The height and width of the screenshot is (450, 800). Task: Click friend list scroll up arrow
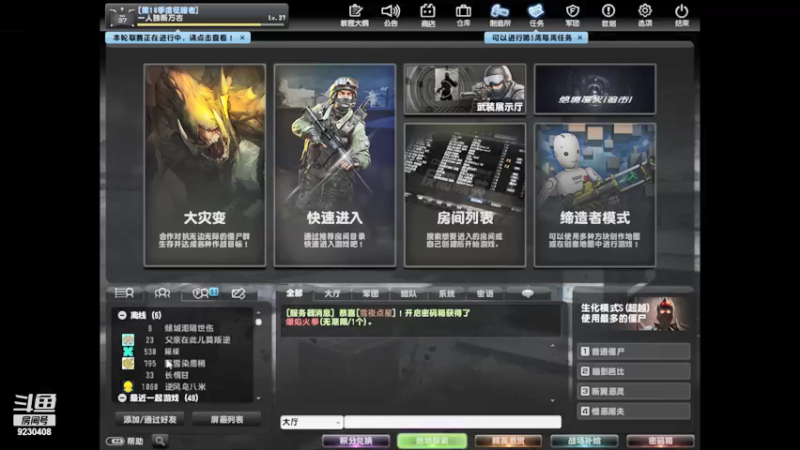pos(258,313)
